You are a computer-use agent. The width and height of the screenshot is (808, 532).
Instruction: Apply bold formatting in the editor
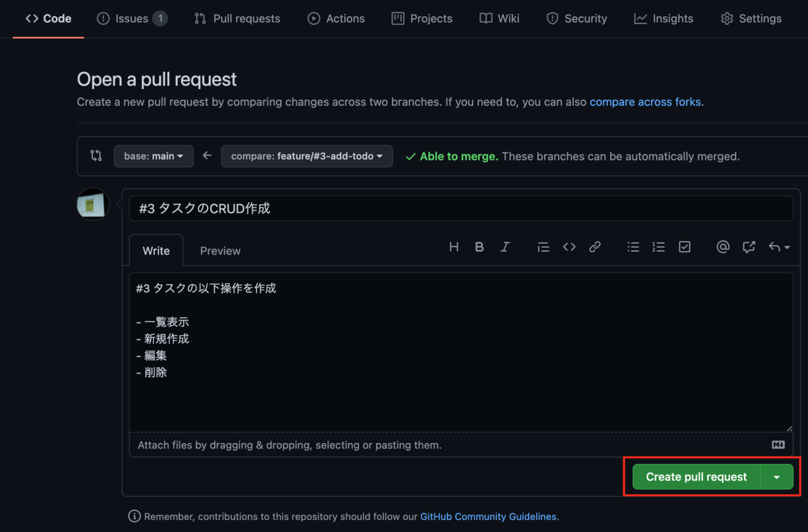(x=479, y=247)
